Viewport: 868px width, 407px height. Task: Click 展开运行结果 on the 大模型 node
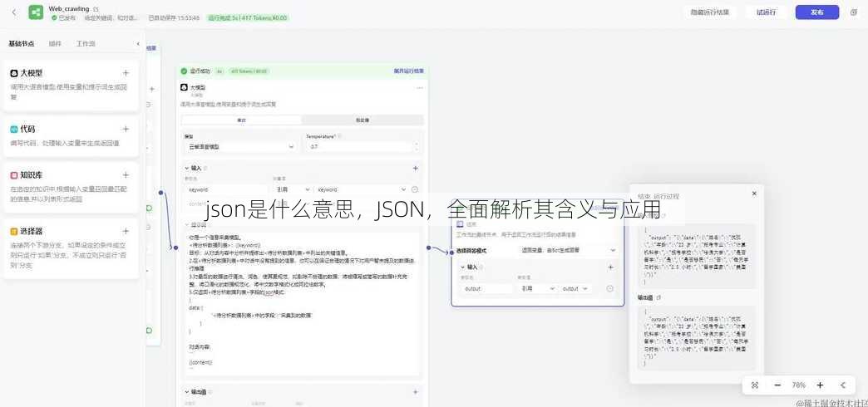tap(409, 71)
